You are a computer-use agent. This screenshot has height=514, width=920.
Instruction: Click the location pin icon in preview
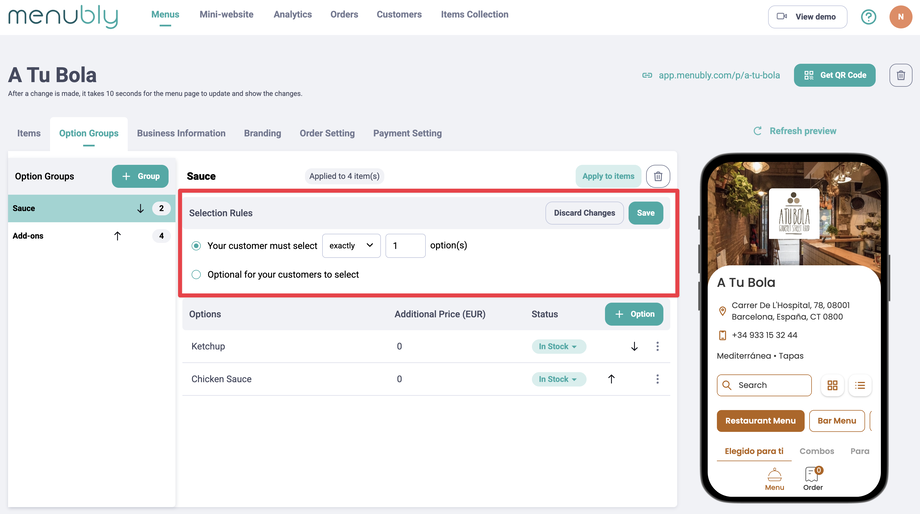722,311
